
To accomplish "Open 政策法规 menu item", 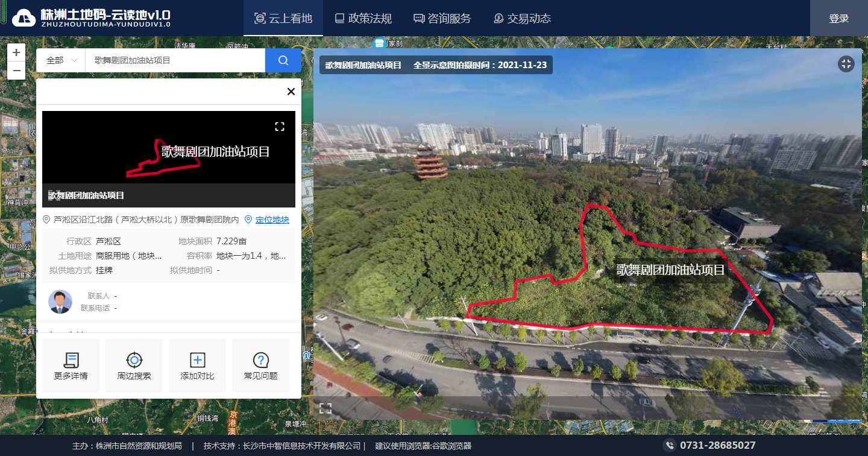I will 363,19.
